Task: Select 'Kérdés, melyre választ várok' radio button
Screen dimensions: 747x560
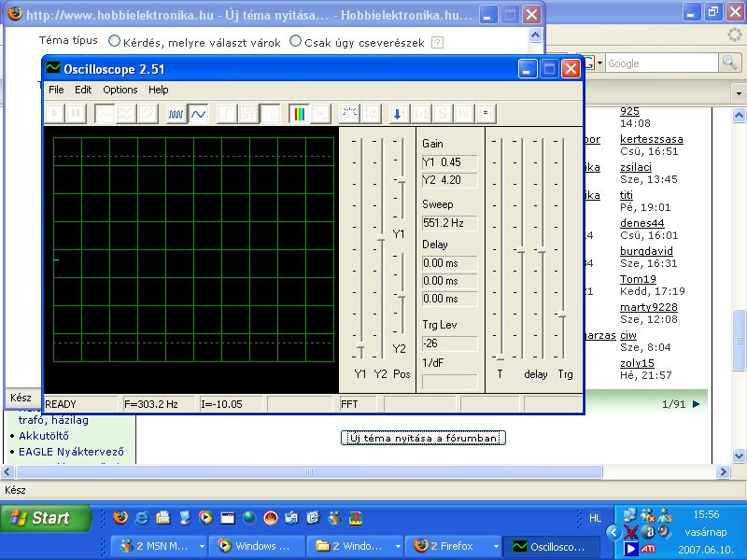Action: click(114, 41)
